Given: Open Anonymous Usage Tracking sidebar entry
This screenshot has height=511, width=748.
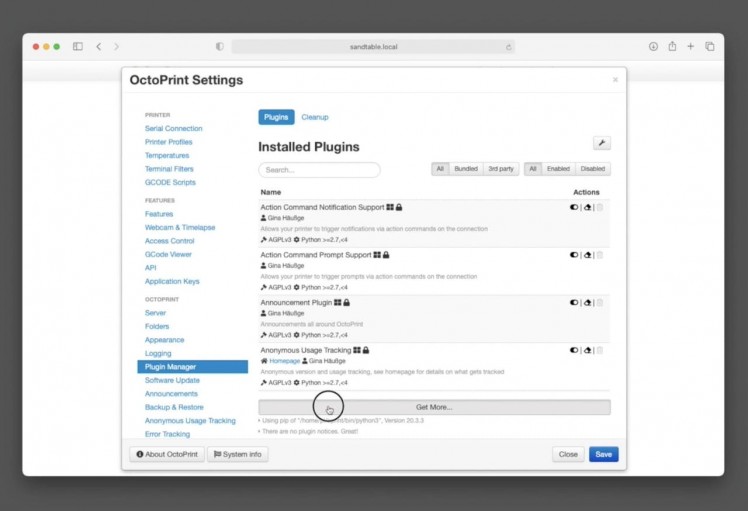Looking at the screenshot, I should point(190,421).
